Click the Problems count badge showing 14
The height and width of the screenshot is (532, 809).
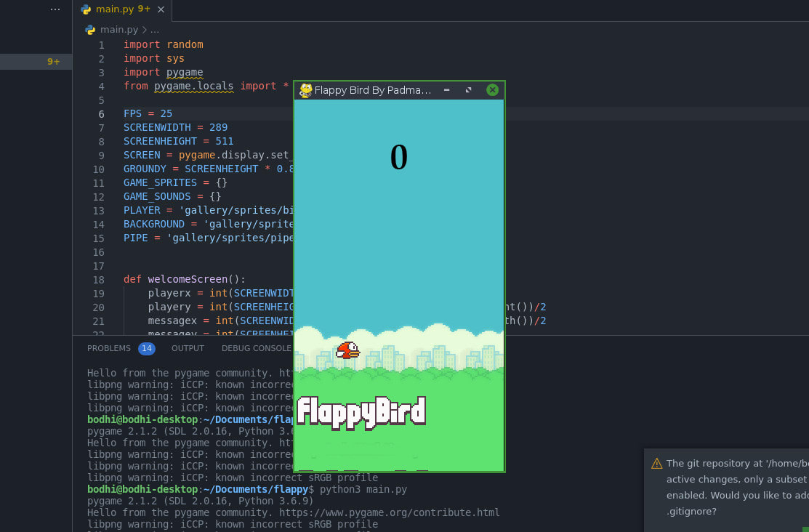pyautogui.click(x=146, y=348)
